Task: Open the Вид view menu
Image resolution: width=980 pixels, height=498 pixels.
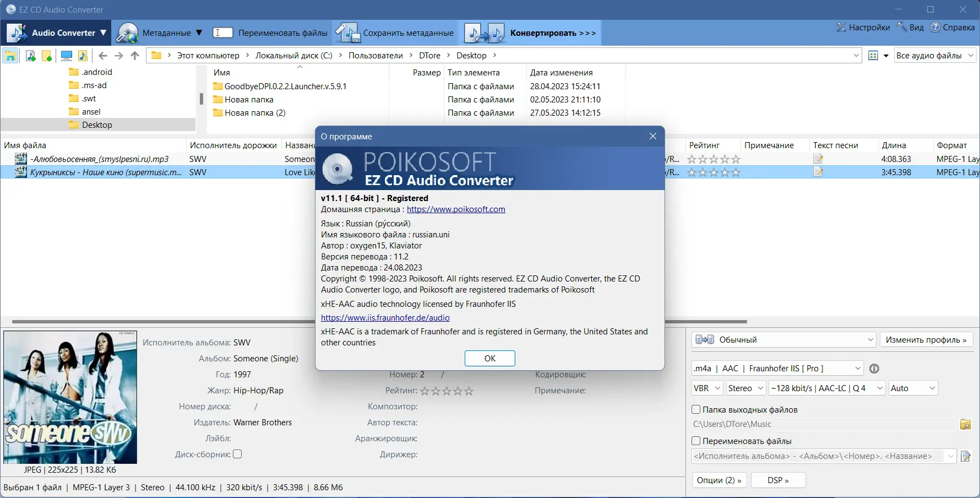Action: coord(911,28)
